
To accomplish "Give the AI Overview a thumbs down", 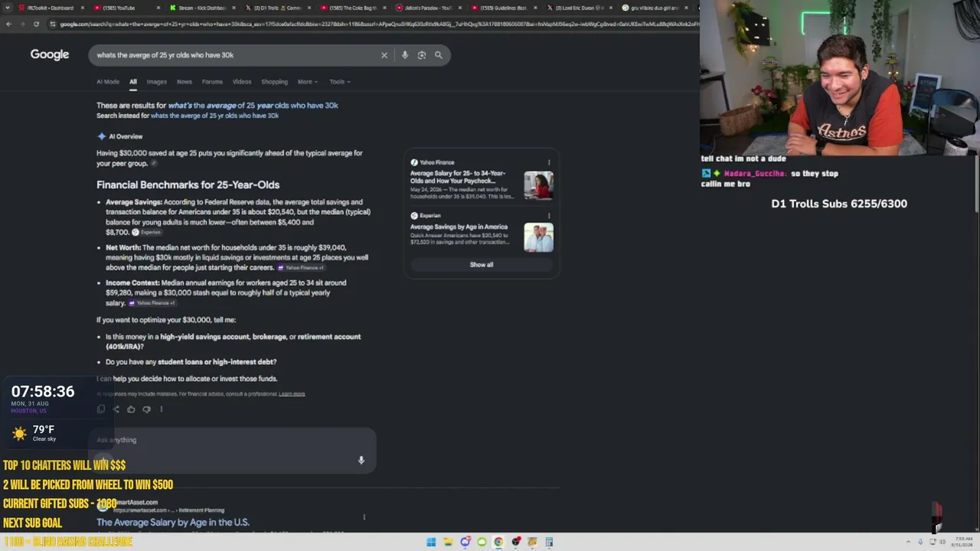I will (x=146, y=409).
